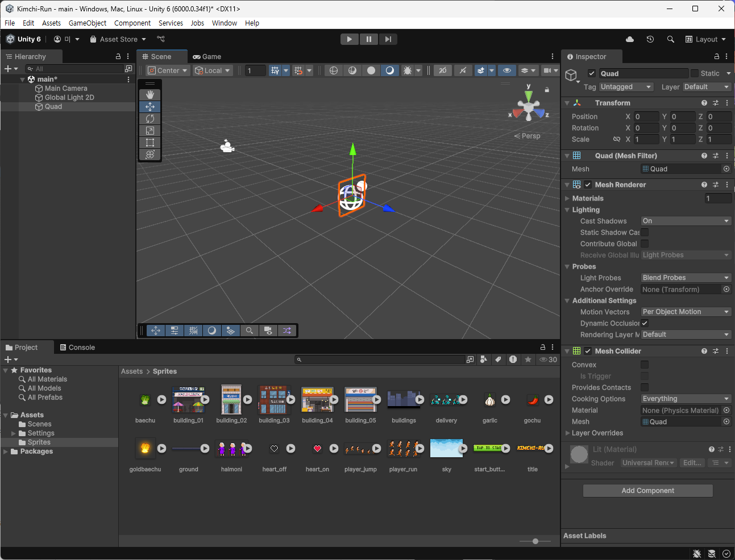Toggle the Quad active checkbox
735x560 pixels.
pyautogui.click(x=592, y=73)
